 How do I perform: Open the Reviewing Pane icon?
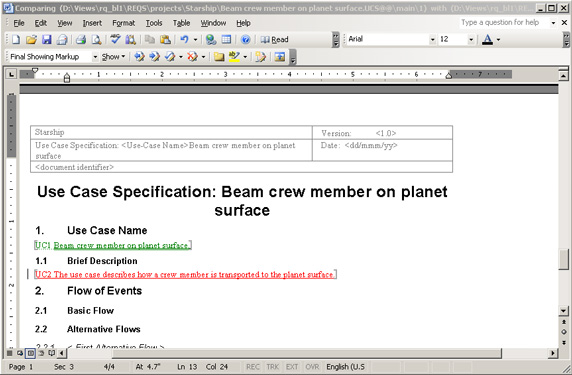[280, 57]
